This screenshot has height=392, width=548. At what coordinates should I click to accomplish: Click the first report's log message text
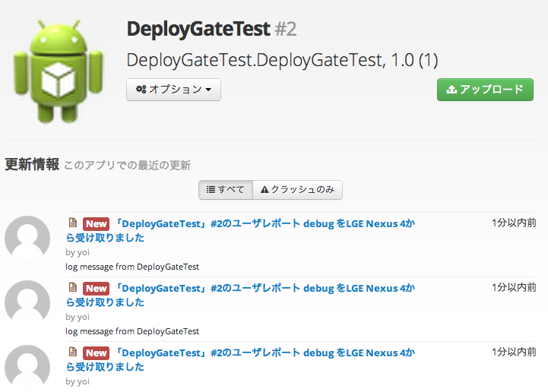pyautogui.click(x=132, y=267)
